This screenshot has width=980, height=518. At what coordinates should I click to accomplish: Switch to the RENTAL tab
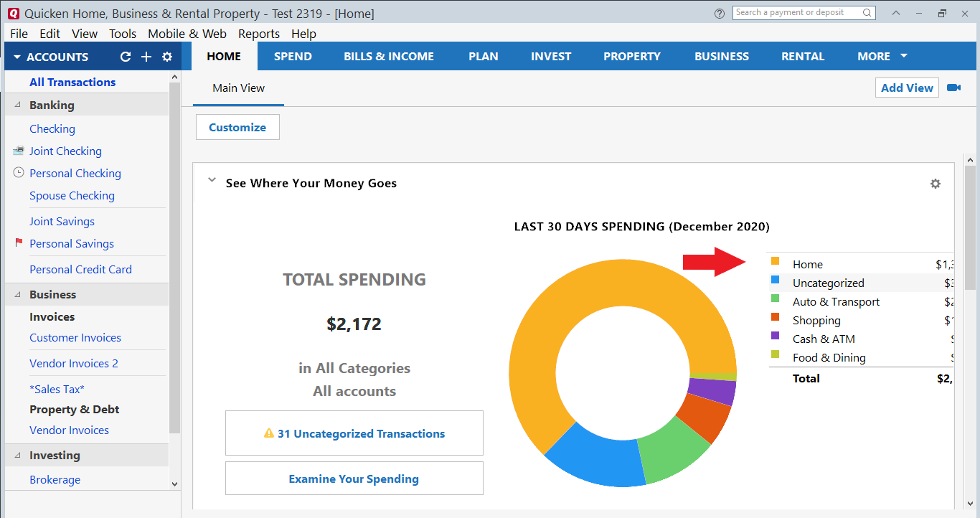click(803, 56)
